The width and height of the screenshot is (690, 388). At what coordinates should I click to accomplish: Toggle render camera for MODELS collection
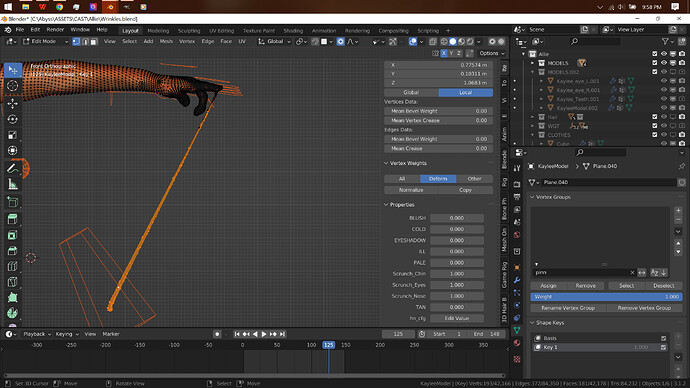point(682,63)
